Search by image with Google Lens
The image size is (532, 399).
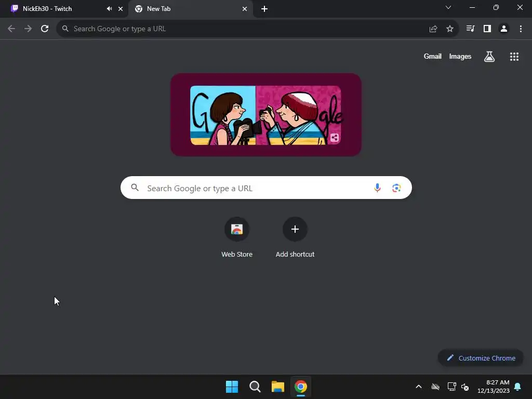(396, 188)
